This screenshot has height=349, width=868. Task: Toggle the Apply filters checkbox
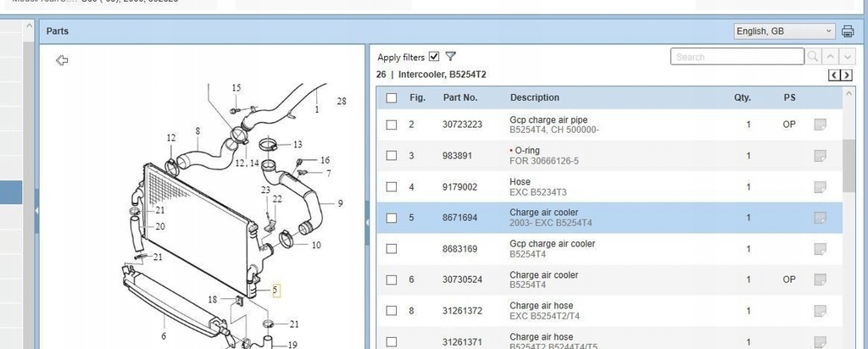point(434,57)
